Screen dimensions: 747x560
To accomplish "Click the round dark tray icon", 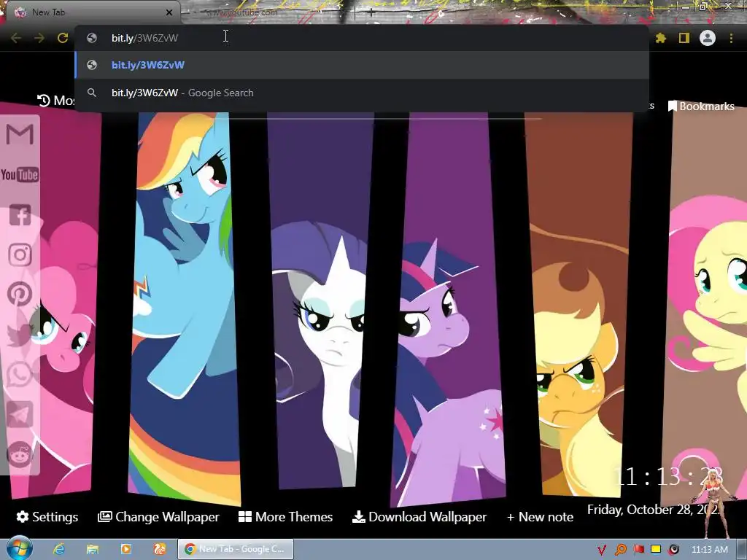I will point(673,550).
